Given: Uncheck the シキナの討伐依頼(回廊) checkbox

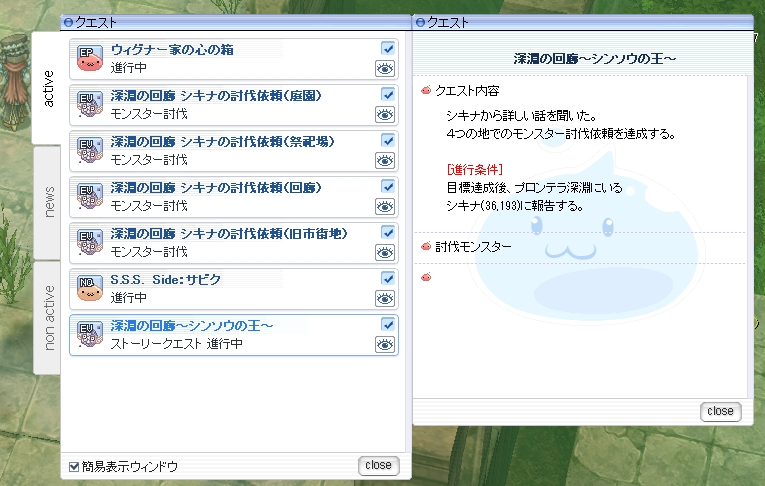Looking at the screenshot, I should click(388, 186).
